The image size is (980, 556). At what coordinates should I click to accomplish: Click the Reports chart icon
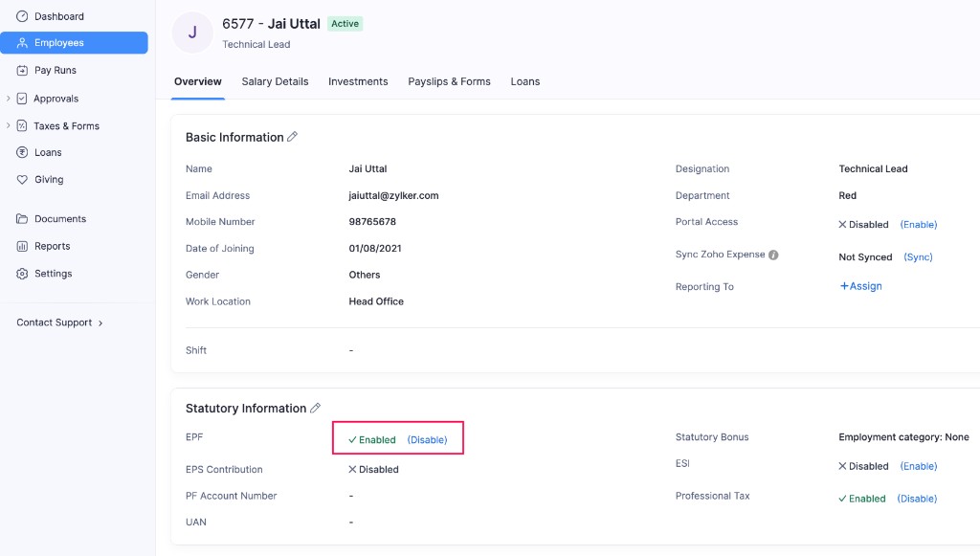(x=22, y=246)
